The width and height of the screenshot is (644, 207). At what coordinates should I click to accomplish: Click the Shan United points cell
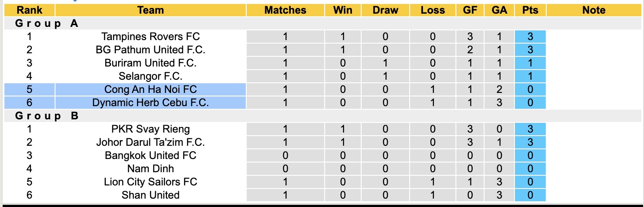tap(530, 195)
